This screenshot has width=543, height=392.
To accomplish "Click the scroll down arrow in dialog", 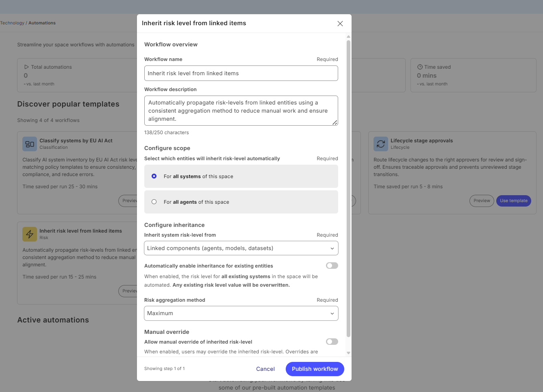I will [348, 353].
